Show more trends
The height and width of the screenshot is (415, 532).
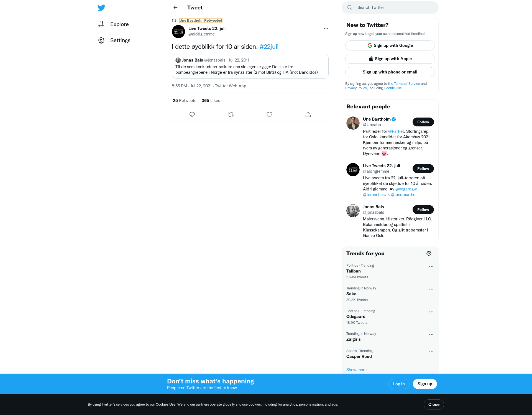356,370
